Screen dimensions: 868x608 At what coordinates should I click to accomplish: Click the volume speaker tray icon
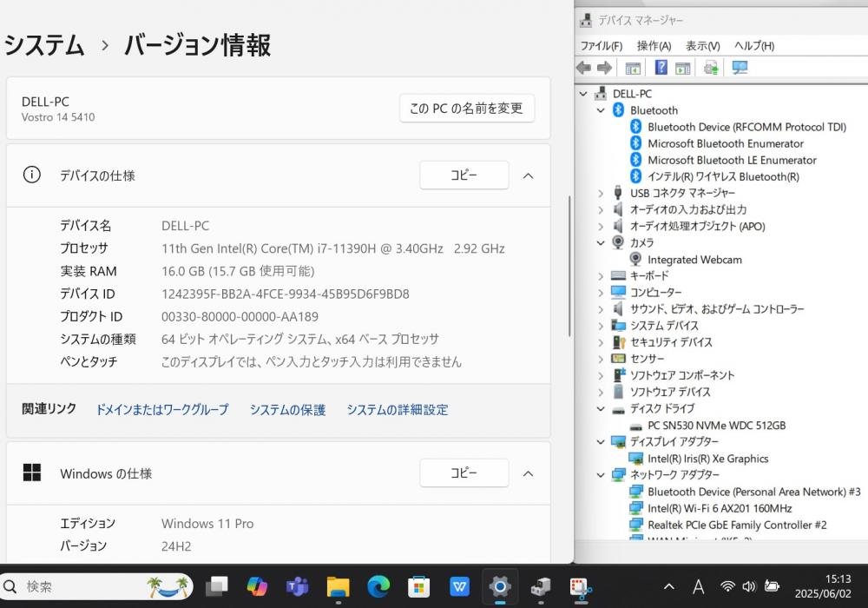[749, 586]
